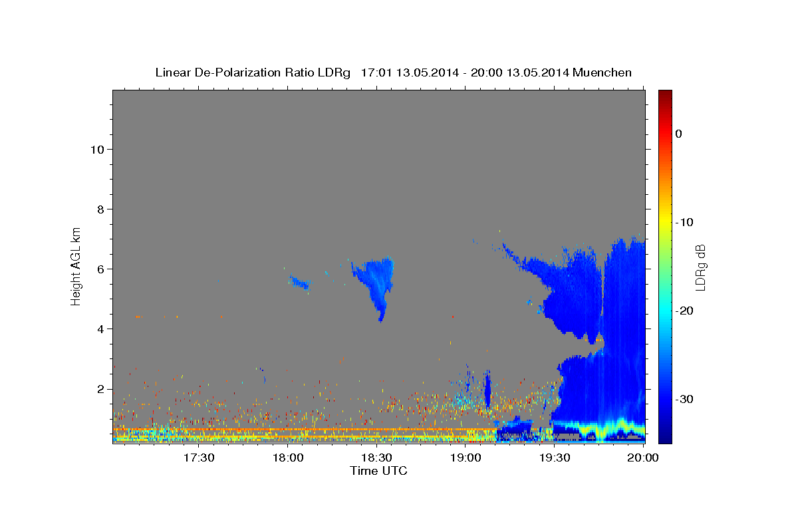The height and width of the screenshot is (532, 798).
Task: Click the green middle of the colorbar
Action: (665, 266)
